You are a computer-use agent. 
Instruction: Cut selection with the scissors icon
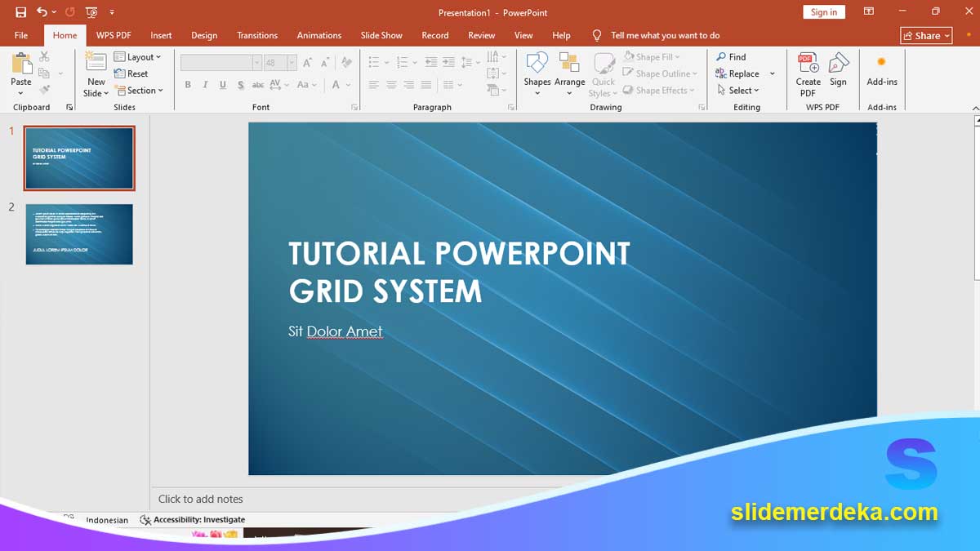[44, 56]
